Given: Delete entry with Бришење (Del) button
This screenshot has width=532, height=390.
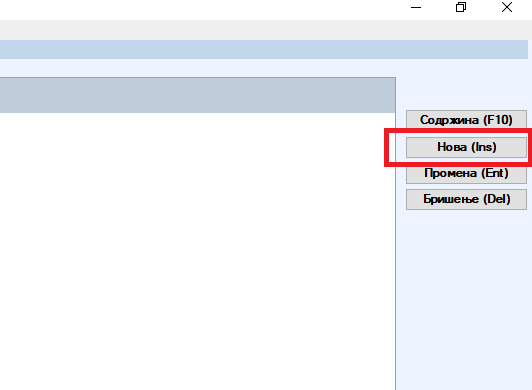Looking at the screenshot, I should click(x=466, y=199).
